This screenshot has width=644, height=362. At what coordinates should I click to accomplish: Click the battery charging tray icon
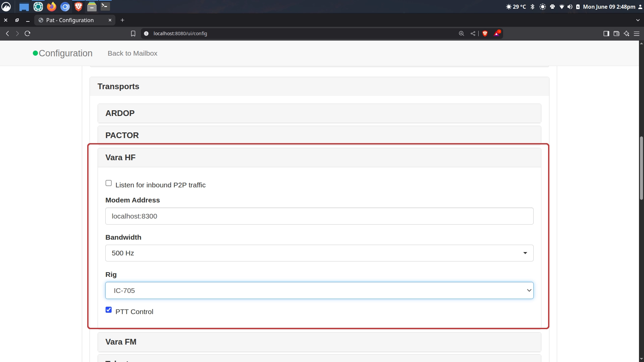578,7
